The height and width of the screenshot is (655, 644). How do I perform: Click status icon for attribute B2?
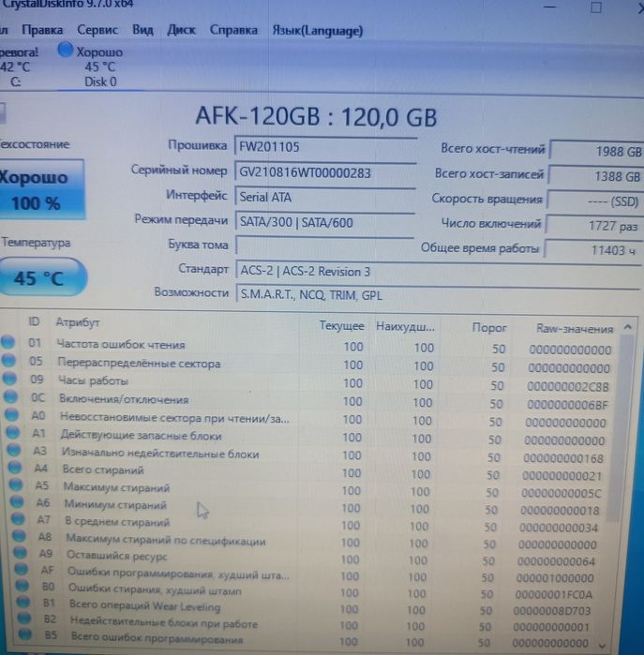23,618
